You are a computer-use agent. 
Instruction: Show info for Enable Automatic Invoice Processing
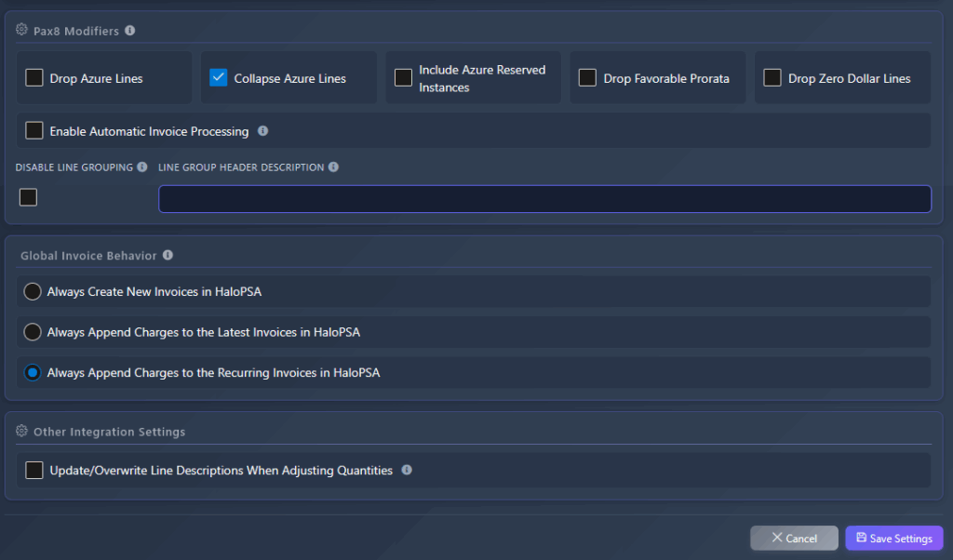coord(262,130)
